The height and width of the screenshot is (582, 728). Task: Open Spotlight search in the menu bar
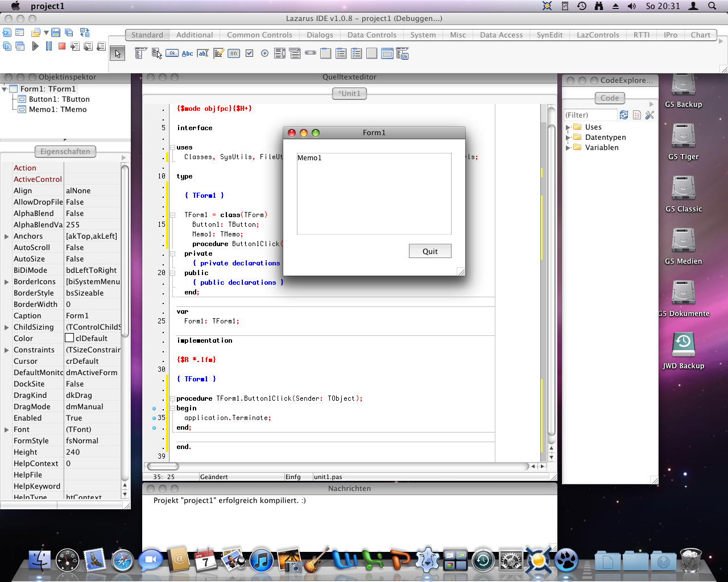712,6
